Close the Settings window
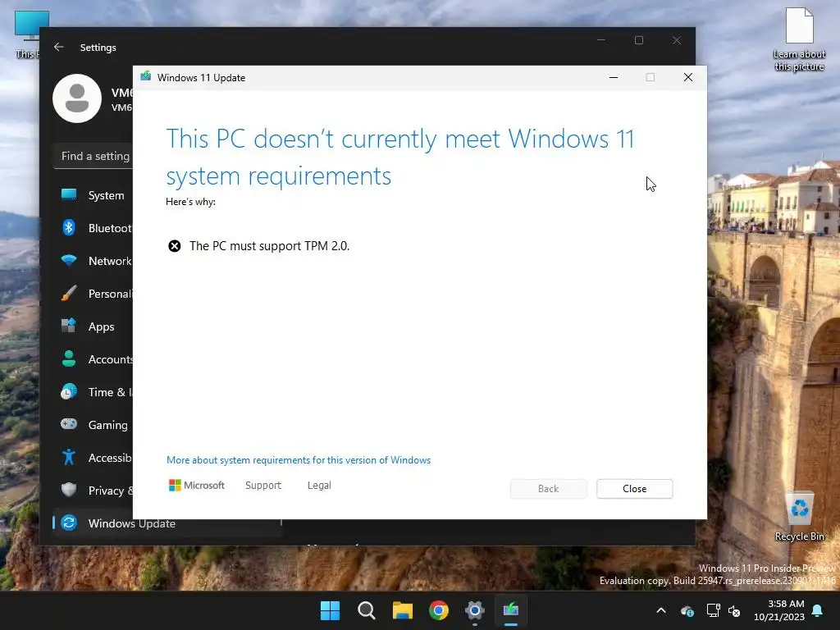Image resolution: width=840 pixels, height=630 pixels. (x=677, y=40)
